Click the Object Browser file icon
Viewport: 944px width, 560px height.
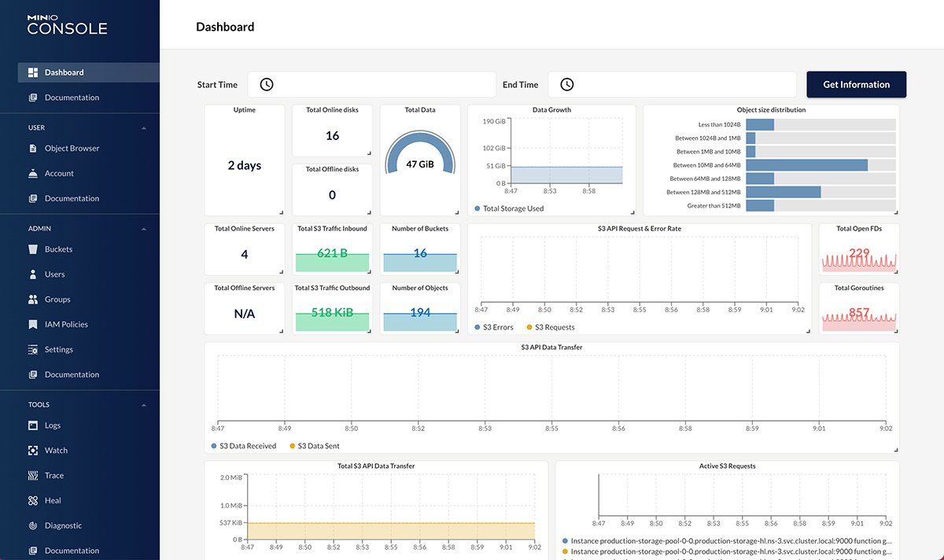click(33, 148)
